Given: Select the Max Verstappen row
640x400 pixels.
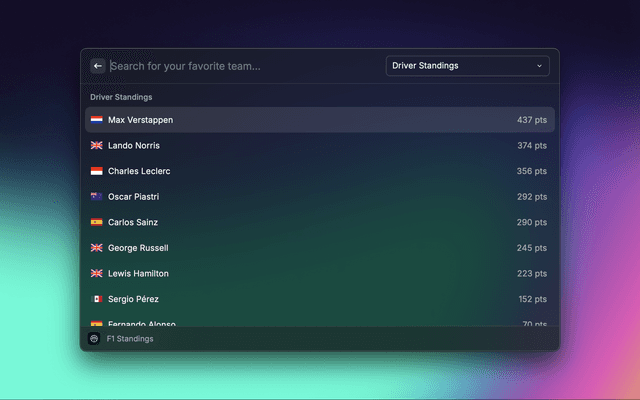Looking at the screenshot, I should pyautogui.click(x=320, y=120).
